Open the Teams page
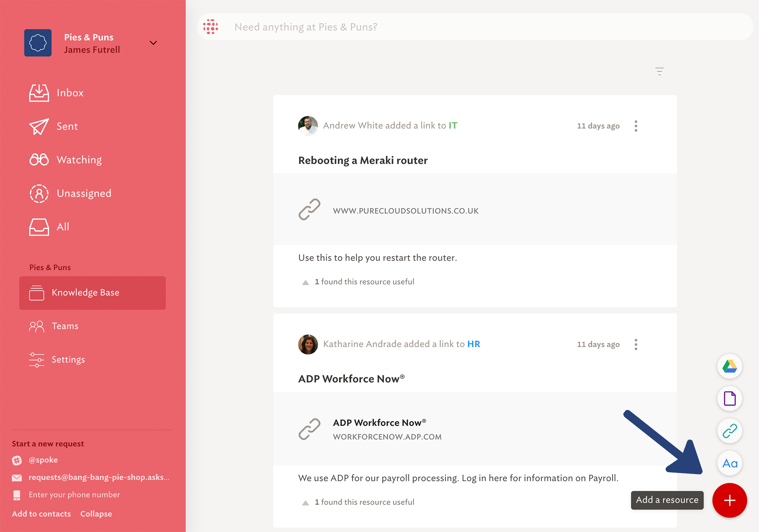Image resolution: width=759 pixels, height=532 pixels. pyautogui.click(x=53, y=326)
